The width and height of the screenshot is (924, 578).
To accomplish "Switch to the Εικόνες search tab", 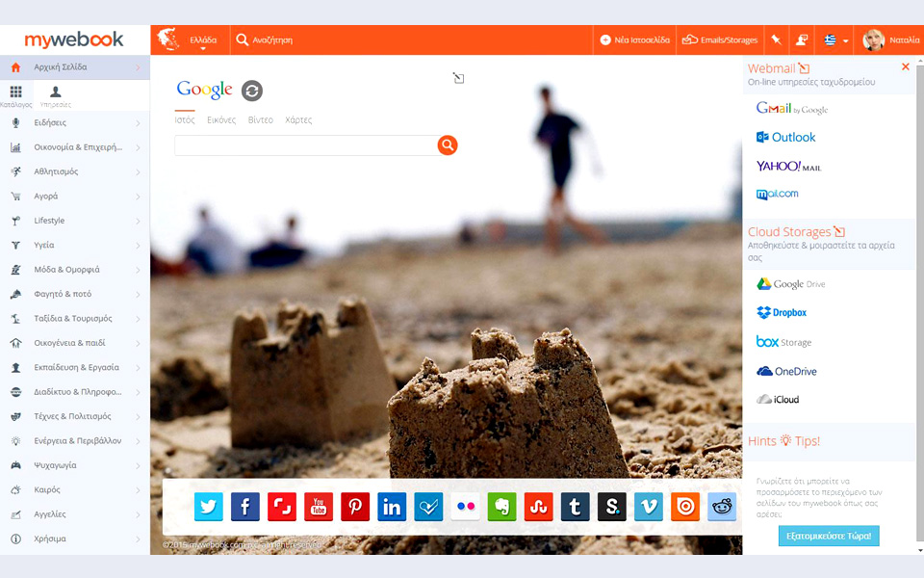I will [x=221, y=120].
